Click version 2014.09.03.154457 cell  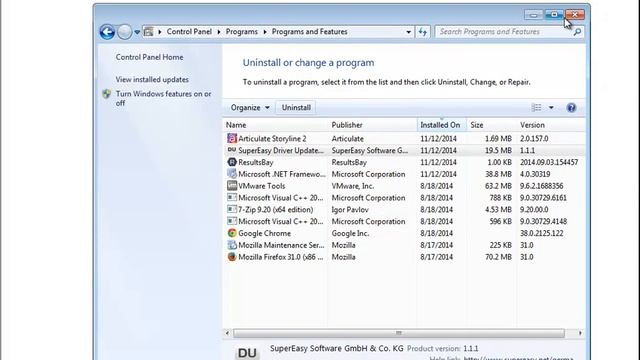[549, 162]
